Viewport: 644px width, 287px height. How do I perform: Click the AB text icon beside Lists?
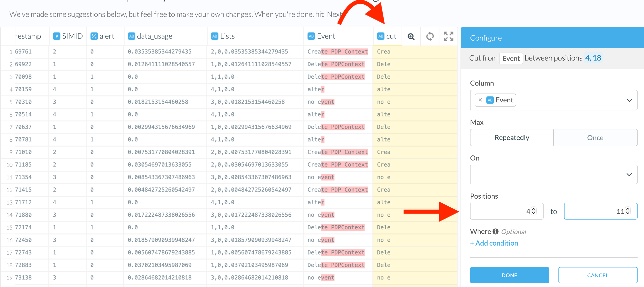click(214, 36)
